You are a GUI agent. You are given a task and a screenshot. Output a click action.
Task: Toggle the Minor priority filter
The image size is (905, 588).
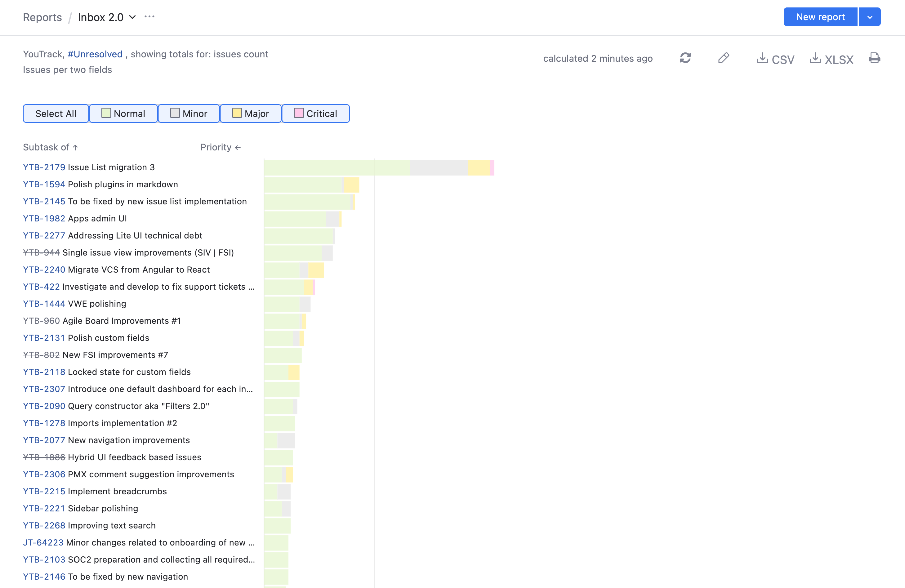pyautogui.click(x=189, y=113)
